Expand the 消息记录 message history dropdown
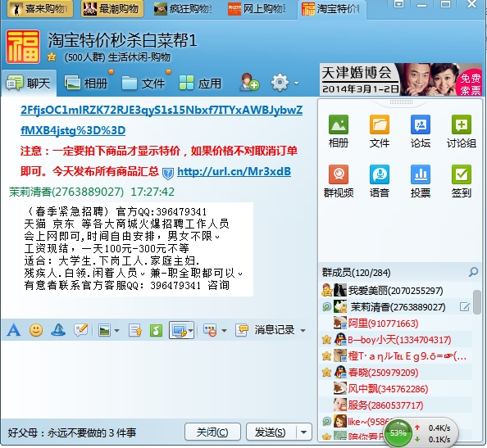 (x=303, y=330)
